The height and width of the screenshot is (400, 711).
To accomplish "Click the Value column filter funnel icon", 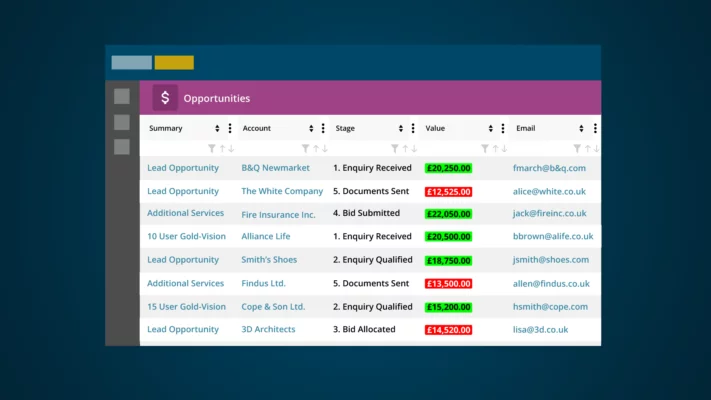I will coord(485,148).
